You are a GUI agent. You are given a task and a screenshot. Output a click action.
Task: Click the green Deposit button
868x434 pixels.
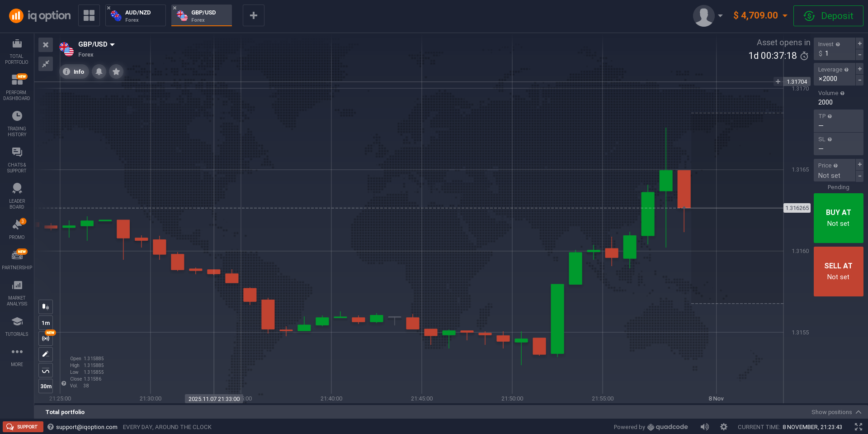click(x=828, y=16)
